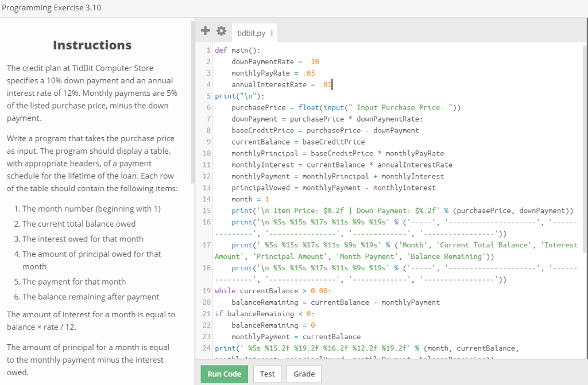This screenshot has width=588, height=385.
Task: Click the if balanceRemaining < 0 line
Action: tap(265, 314)
